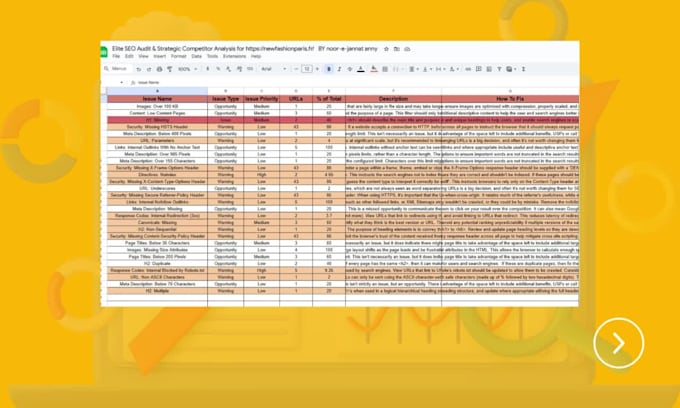
Task: Select the 'Content: Low Content Pages' cell
Action: [x=157, y=113]
